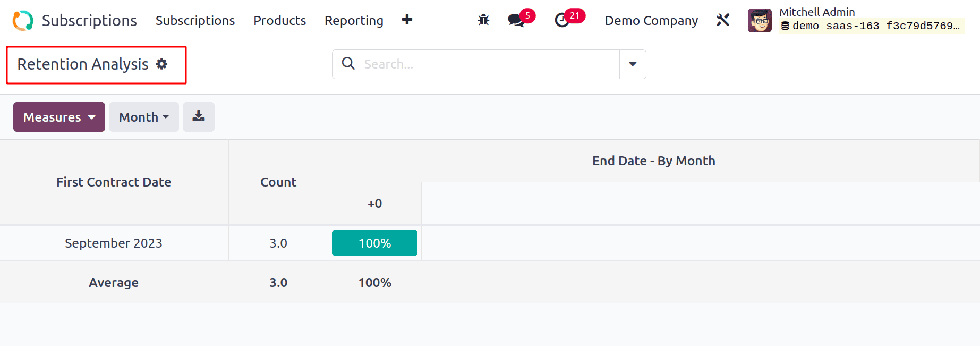
Task: Click the Demo Company switcher
Action: click(x=651, y=21)
